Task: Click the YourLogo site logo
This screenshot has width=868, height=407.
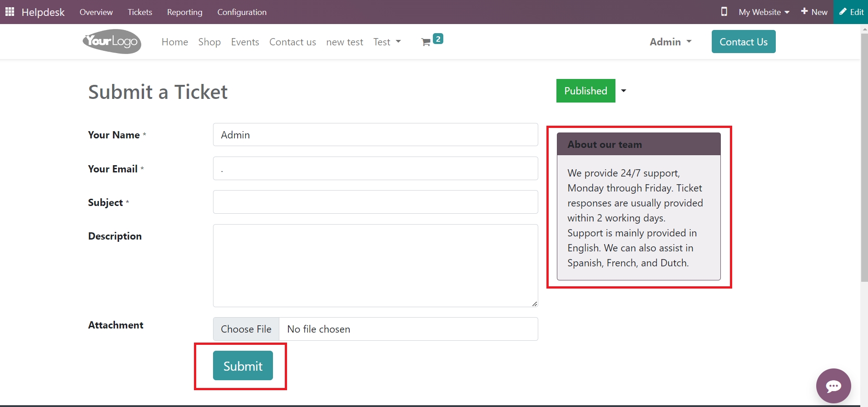Action: [112, 42]
